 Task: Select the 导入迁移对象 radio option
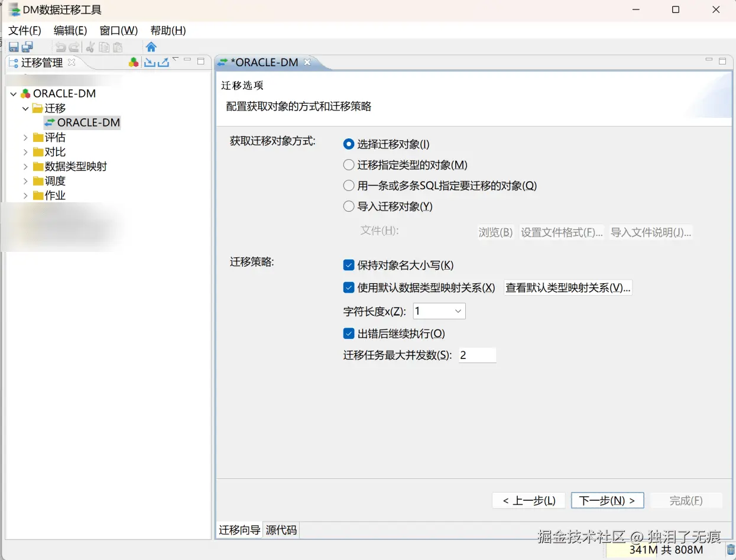[349, 206]
